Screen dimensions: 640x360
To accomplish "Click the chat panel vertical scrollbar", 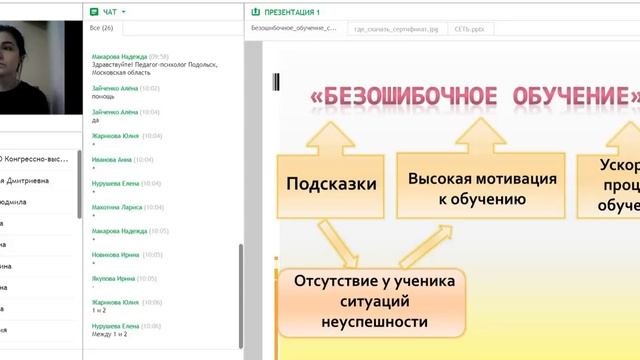I will coord(241,296).
